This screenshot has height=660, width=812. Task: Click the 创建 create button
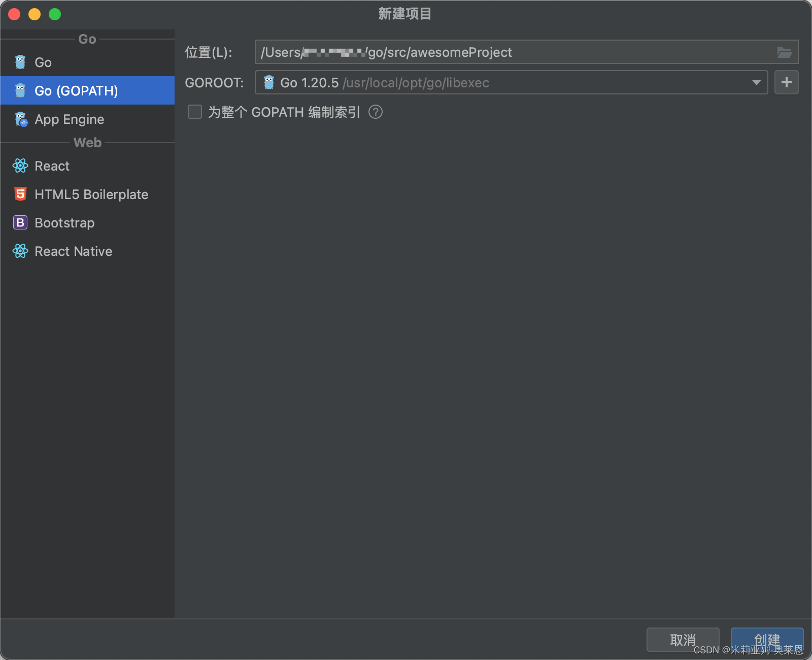click(766, 639)
